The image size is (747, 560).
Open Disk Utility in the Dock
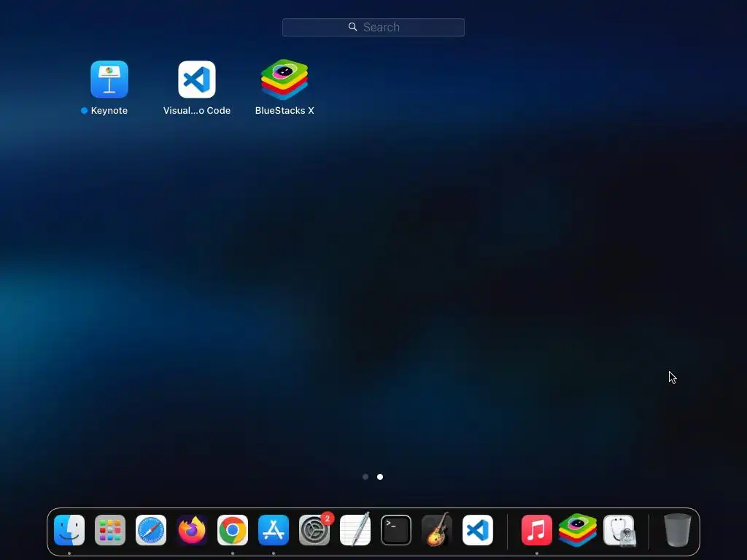pos(619,530)
